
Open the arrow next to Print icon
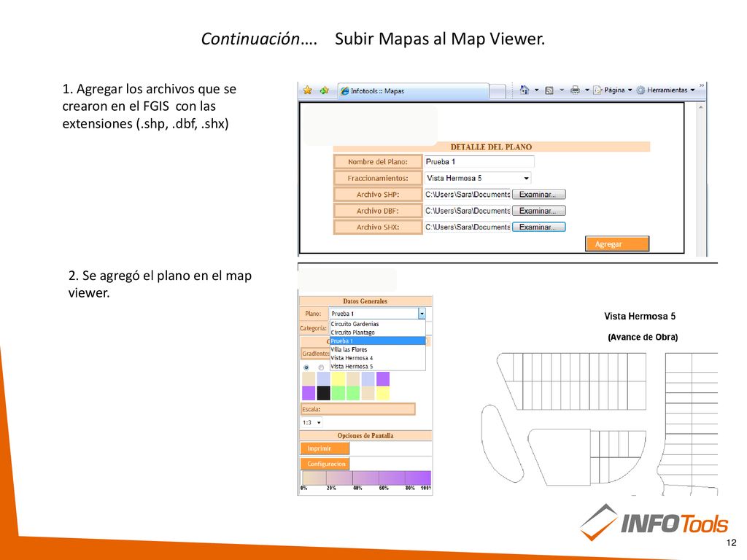point(587,90)
